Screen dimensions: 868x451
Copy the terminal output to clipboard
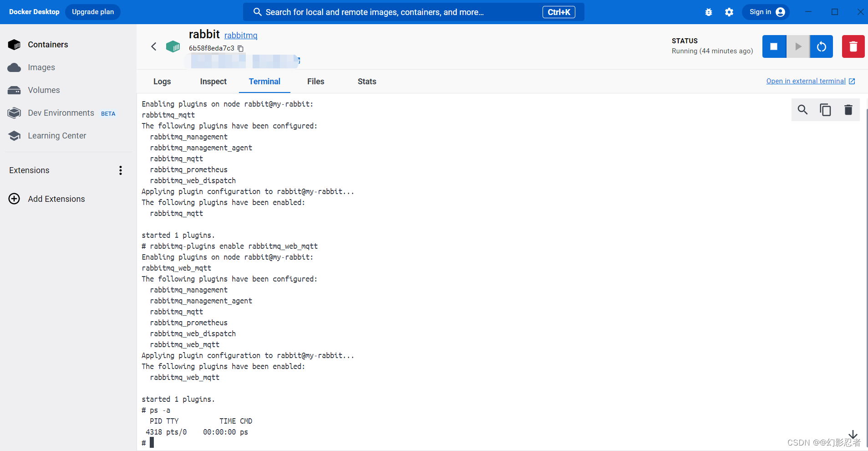(825, 110)
